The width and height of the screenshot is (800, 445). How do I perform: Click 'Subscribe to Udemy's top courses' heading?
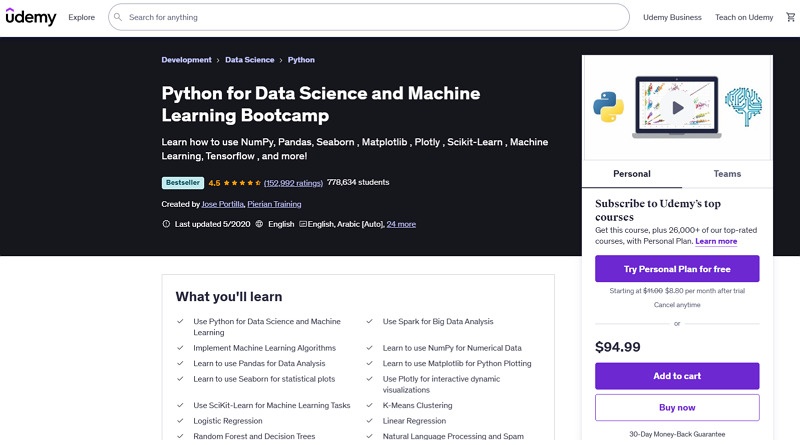658,210
